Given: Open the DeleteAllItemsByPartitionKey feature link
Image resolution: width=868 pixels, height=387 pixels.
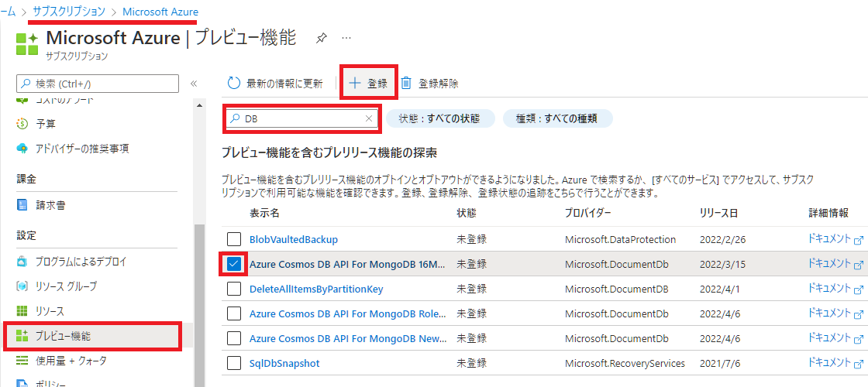Looking at the screenshot, I should (x=316, y=289).
